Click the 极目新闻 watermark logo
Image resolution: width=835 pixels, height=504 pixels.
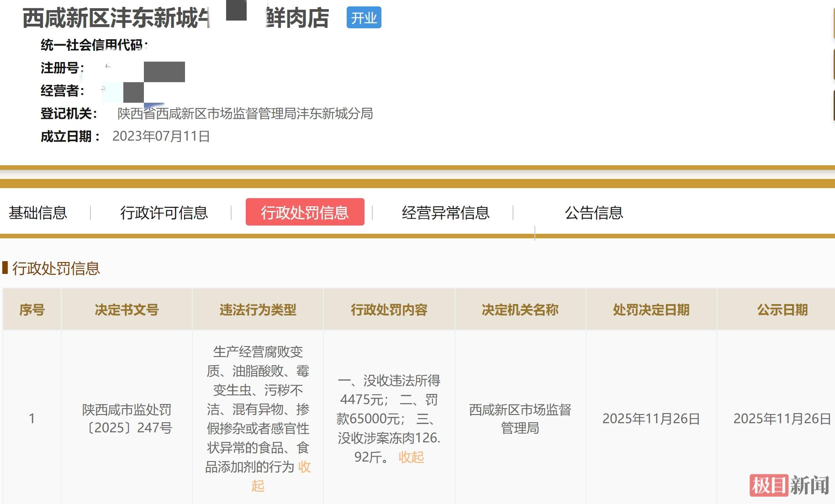(789, 485)
